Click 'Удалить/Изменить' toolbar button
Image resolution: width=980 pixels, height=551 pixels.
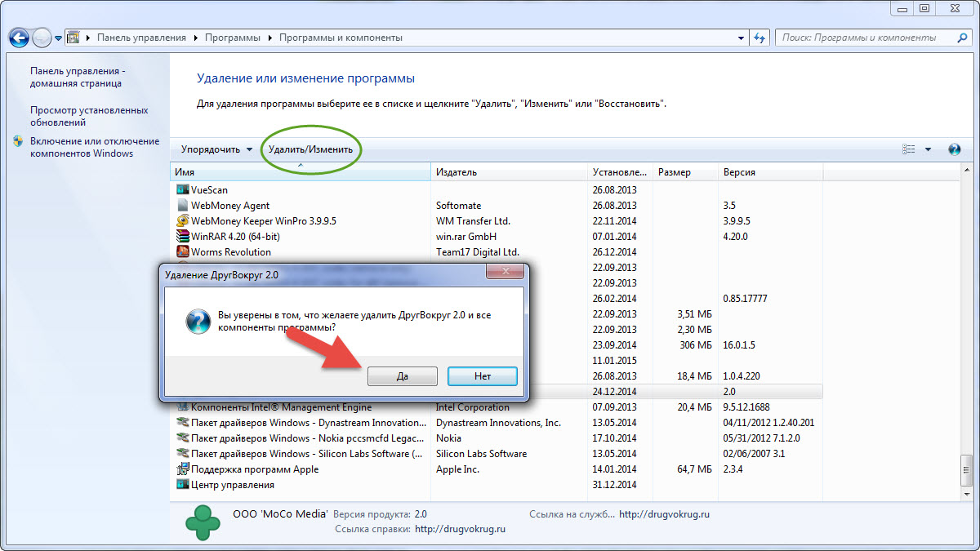tap(310, 149)
